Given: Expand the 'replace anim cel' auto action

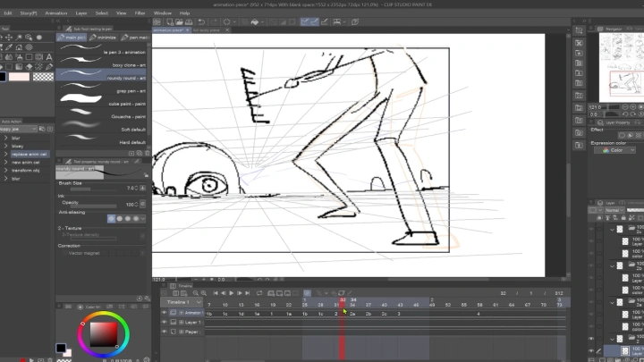Looking at the screenshot, I should pyautogui.click(x=5, y=155).
